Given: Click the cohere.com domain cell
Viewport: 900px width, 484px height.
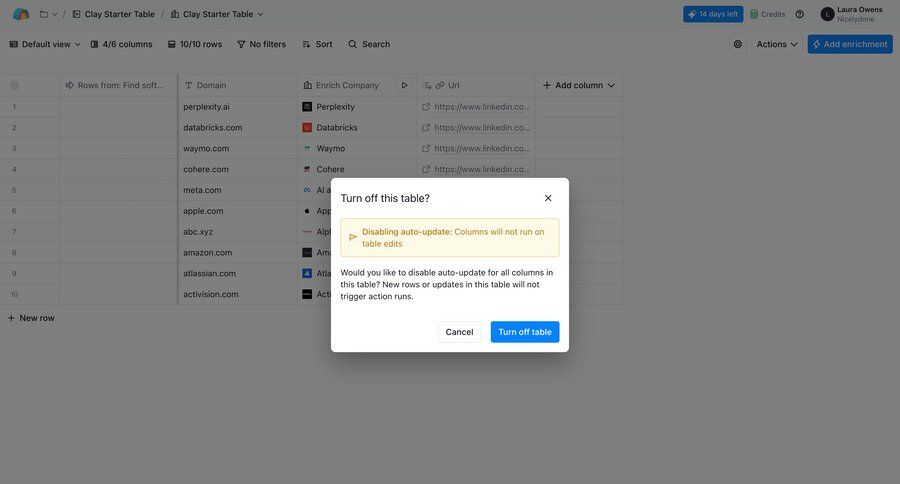Looking at the screenshot, I should click(238, 169).
